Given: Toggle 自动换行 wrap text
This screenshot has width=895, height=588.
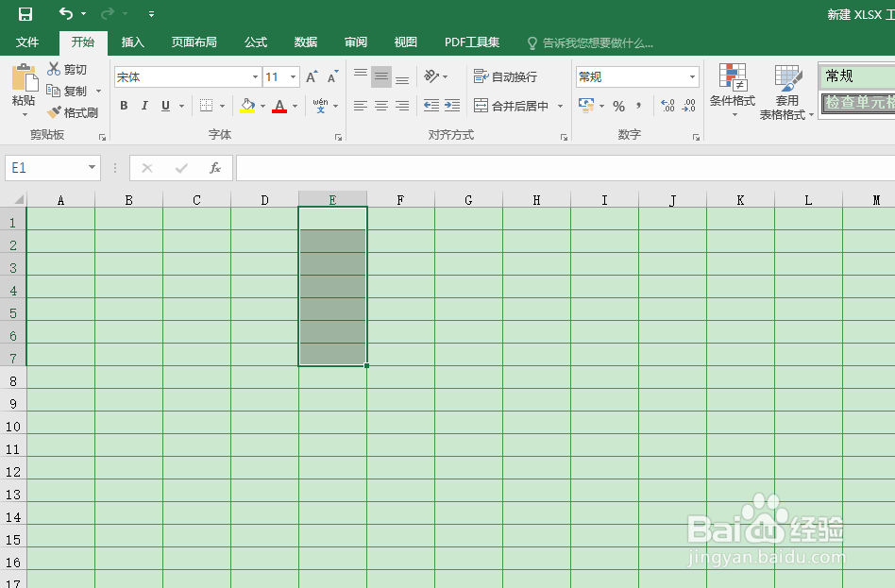Looking at the screenshot, I should 506,76.
